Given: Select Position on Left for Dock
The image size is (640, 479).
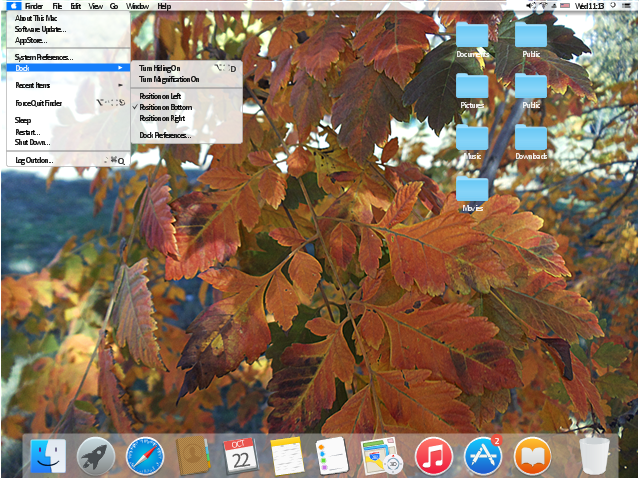Looking at the screenshot, I should pos(160,96).
